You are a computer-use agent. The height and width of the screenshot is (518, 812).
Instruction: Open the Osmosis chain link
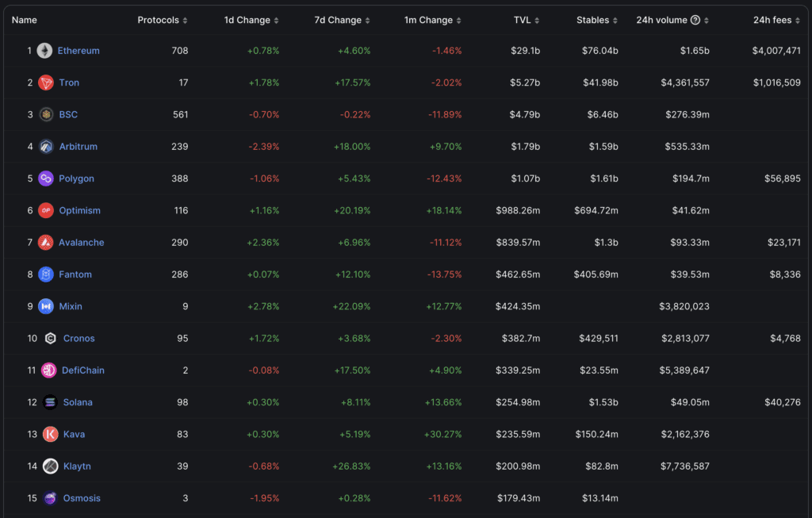click(x=82, y=498)
